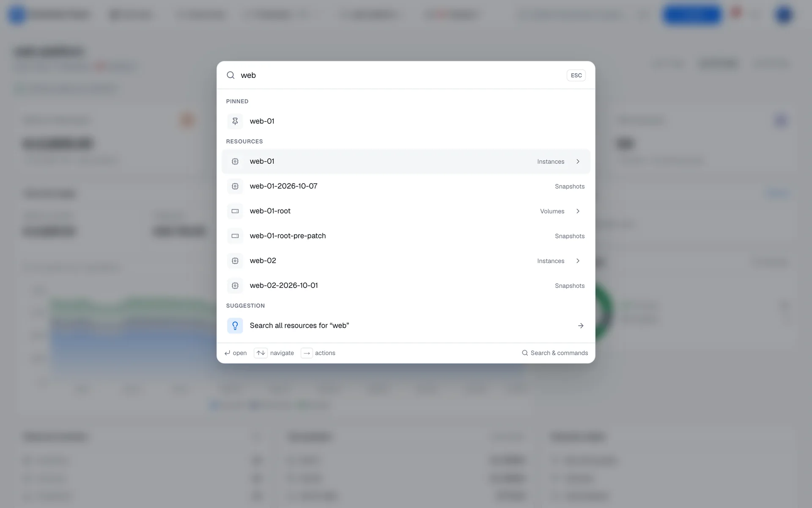Click the instance icon for web-02-2026-10-01 snapshot
This screenshot has height=508, width=812.
(235, 286)
